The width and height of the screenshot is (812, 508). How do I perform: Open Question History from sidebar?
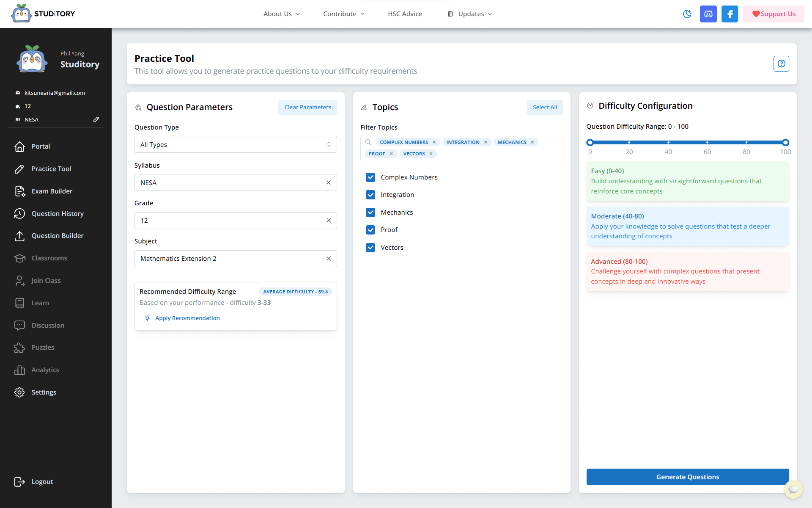[57, 214]
